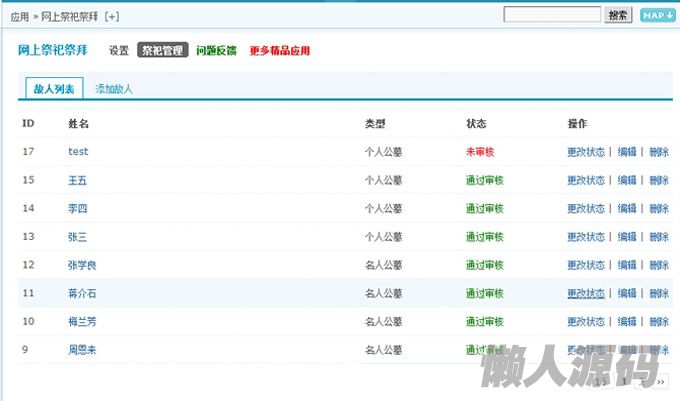The height and width of the screenshot is (401, 680).
Task: Click 删除 for row 梅兰芳
Action: click(x=659, y=322)
